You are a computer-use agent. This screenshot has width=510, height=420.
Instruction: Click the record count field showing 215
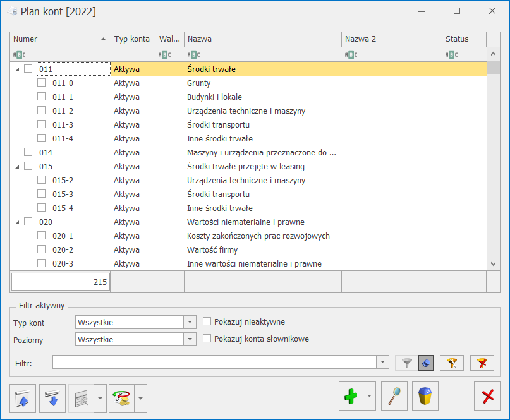(61, 282)
